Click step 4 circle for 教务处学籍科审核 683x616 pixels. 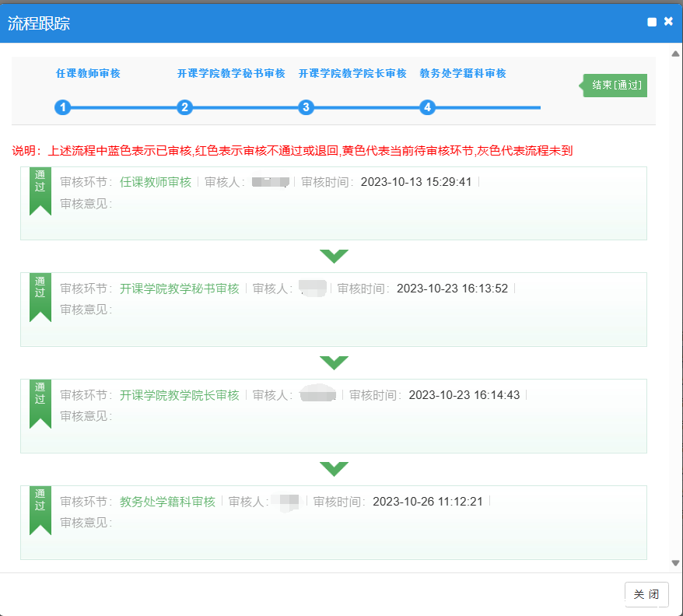(427, 107)
